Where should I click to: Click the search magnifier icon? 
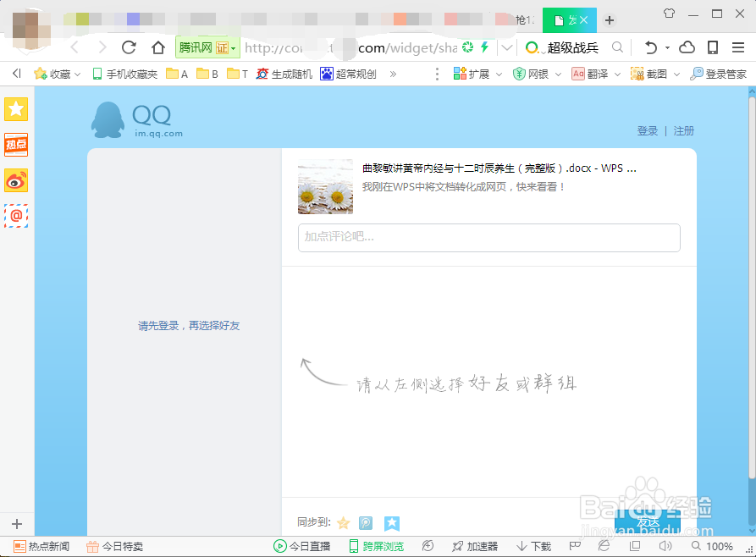pyautogui.click(x=617, y=47)
